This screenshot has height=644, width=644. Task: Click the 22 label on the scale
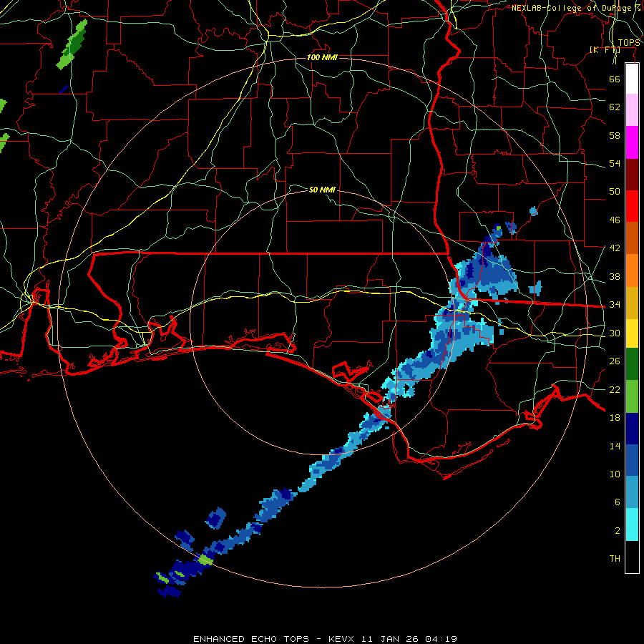point(615,389)
